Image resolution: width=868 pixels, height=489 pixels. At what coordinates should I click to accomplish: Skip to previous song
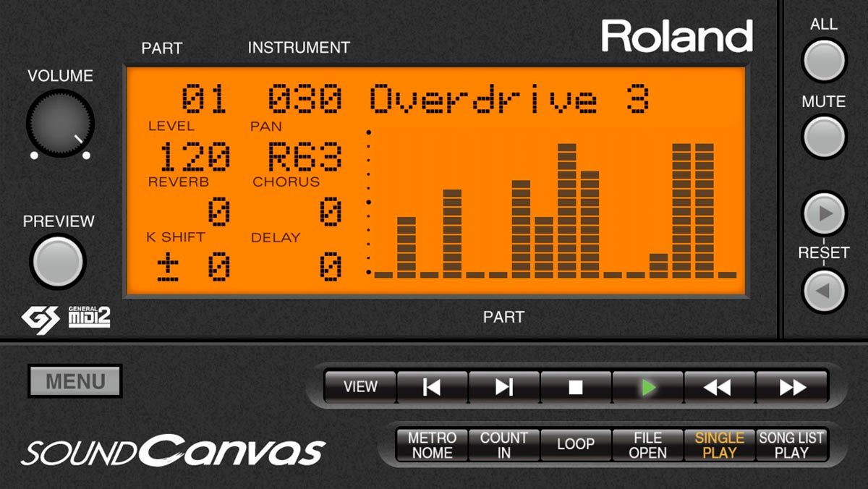[x=432, y=387]
